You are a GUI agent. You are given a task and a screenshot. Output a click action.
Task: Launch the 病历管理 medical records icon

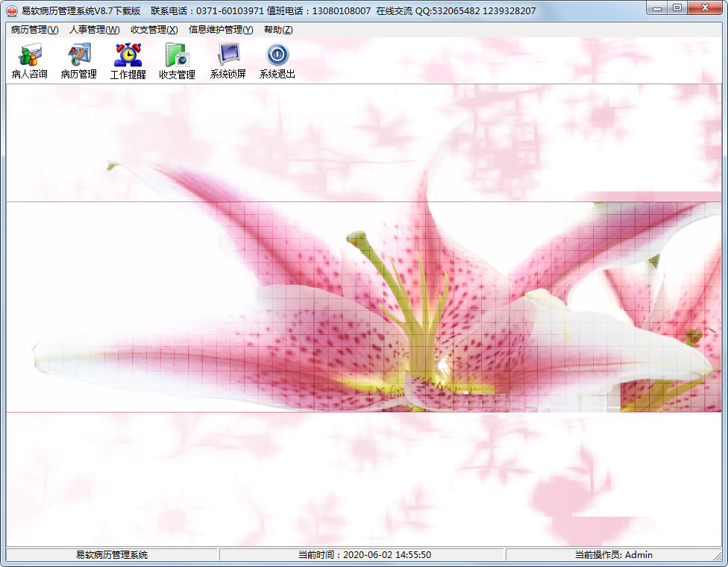(78, 61)
